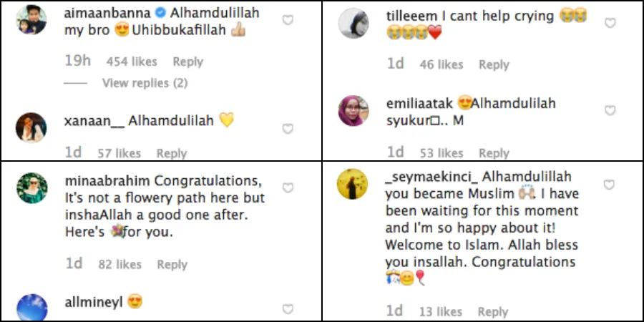
Task: Heart the allmineyl comment
Action: [x=288, y=309]
